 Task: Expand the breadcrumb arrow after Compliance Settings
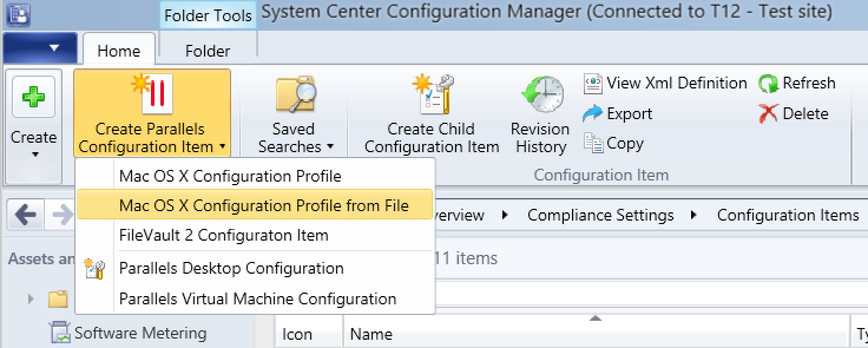(695, 215)
